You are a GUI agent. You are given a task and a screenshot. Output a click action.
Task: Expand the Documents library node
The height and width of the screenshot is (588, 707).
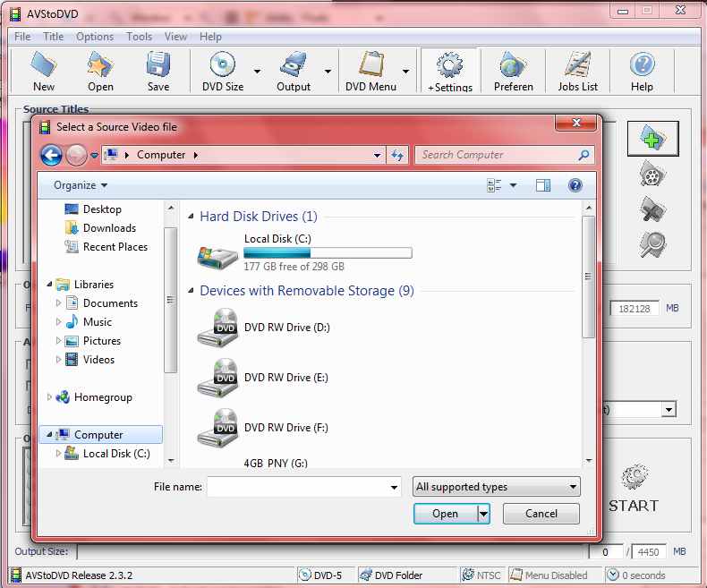coord(58,303)
